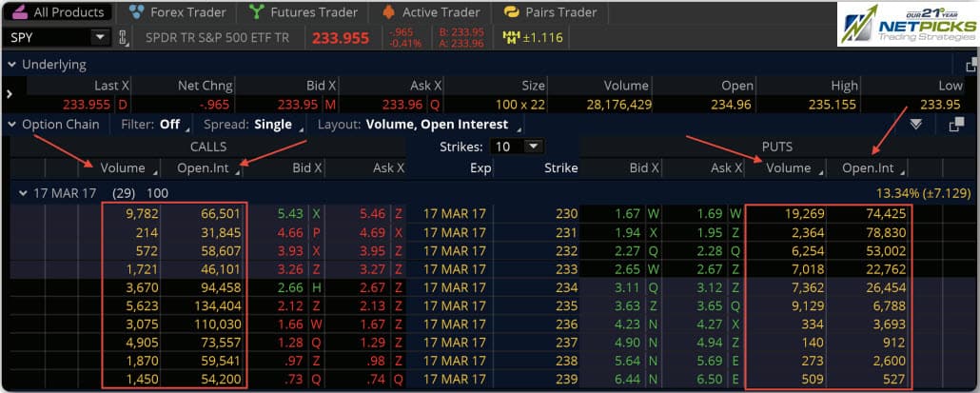Click the underlying Open value 234.96
The width and height of the screenshot is (980, 393).
pos(732,105)
